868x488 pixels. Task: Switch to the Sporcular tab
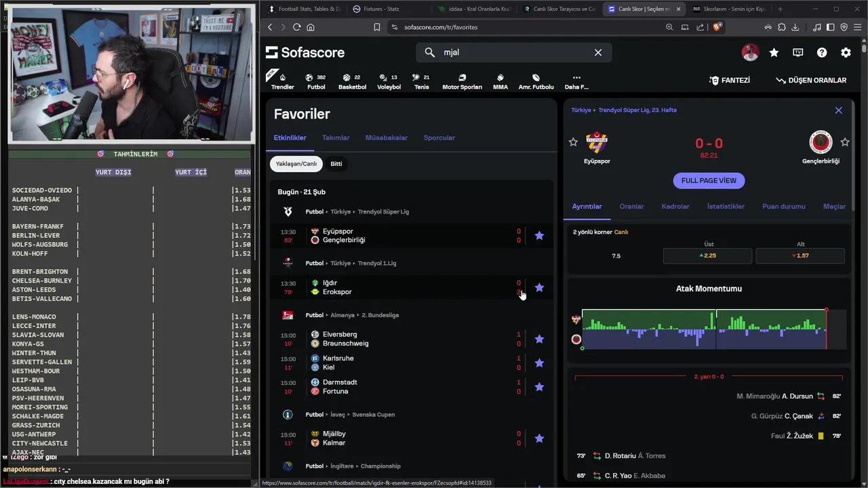(439, 138)
